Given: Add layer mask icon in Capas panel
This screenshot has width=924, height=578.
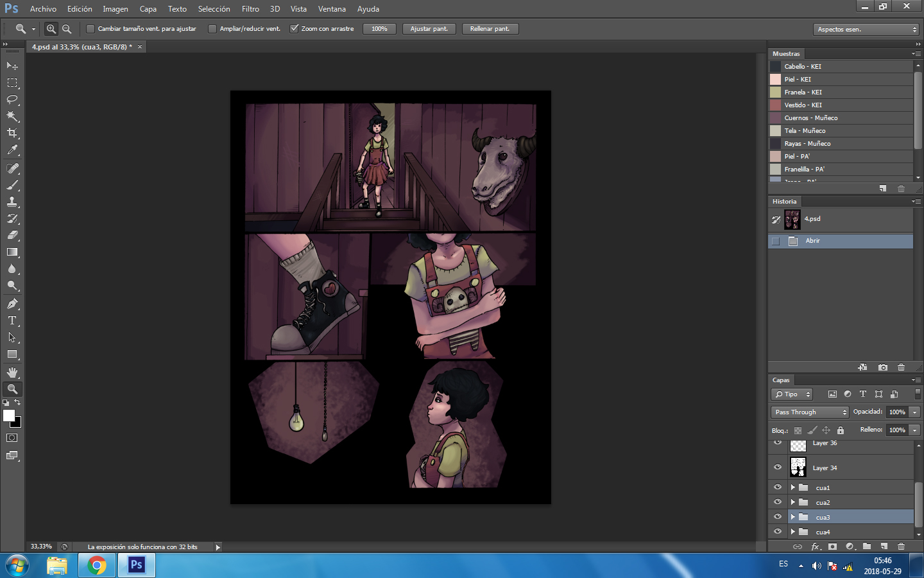Looking at the screenshot, I should point(832,547).
